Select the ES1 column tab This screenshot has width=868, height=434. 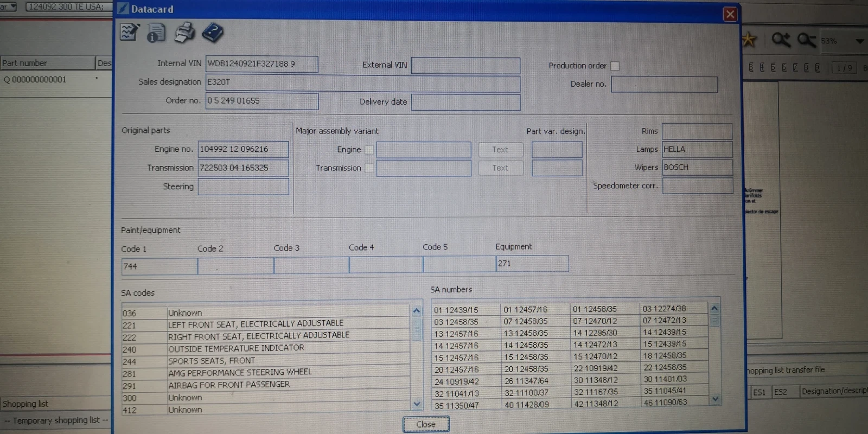759,392
